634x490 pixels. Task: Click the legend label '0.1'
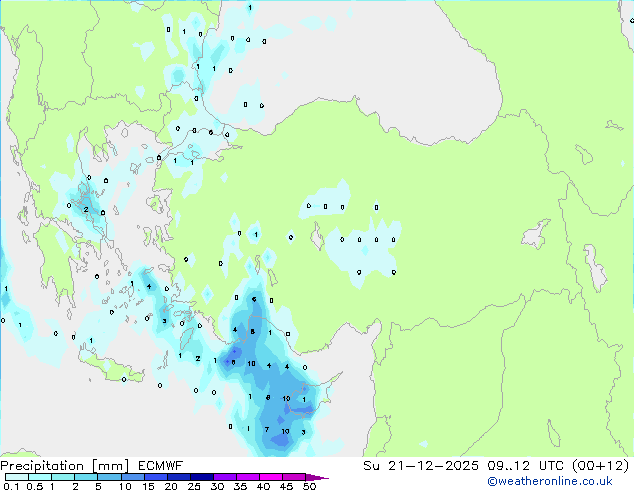tap(11, 486)
